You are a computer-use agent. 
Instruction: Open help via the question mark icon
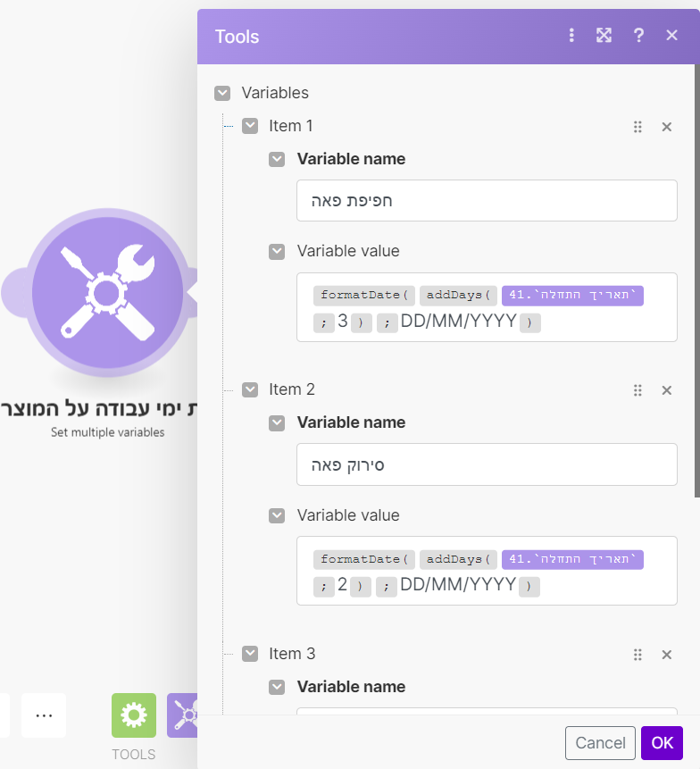click(x=638, y=36)
